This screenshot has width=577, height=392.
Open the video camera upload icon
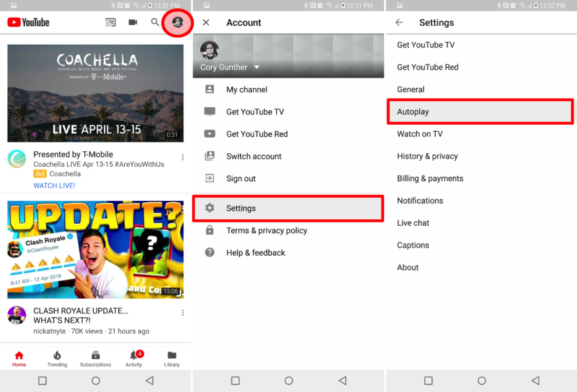[x=132, y=22]
